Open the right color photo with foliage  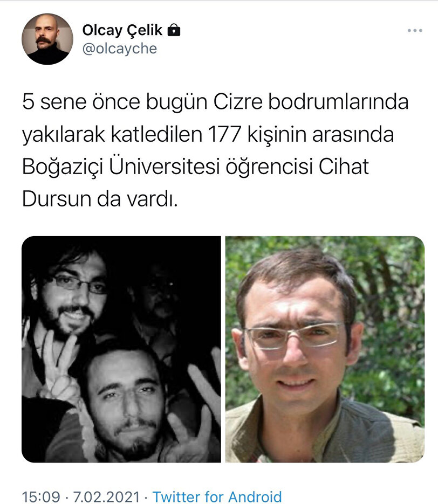325,349
